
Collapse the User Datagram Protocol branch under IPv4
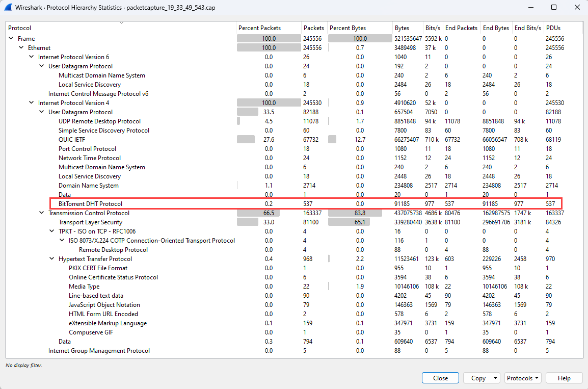[x=41, y=112]
